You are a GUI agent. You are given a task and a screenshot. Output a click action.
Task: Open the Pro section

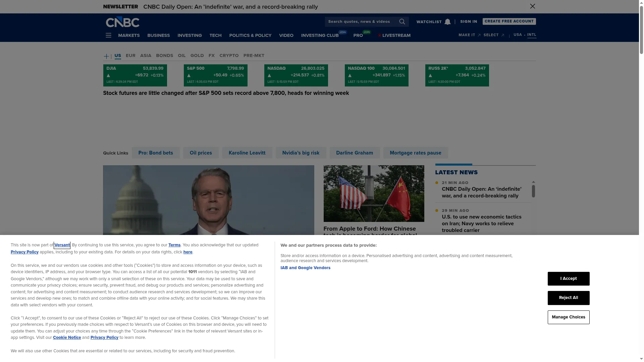[x=358, y=36]
